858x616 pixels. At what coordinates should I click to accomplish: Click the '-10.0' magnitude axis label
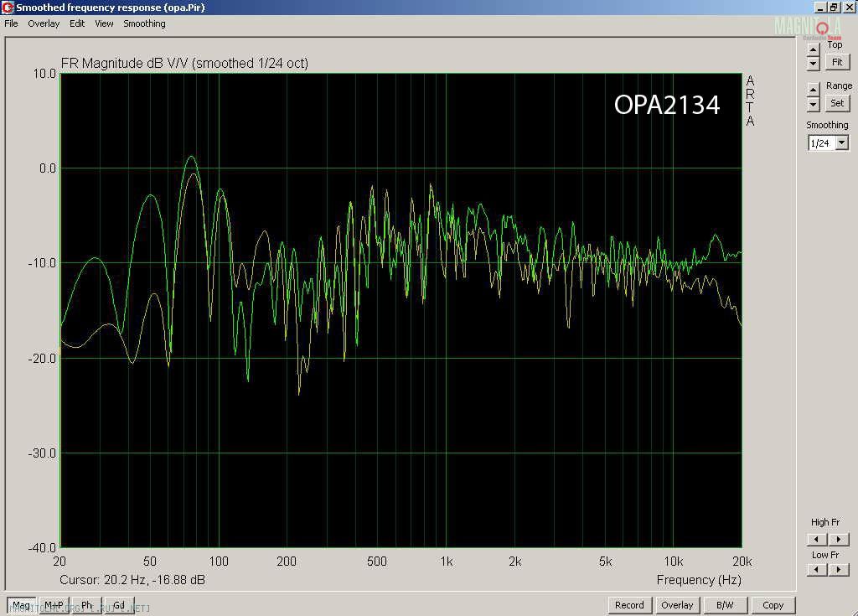click(42, 263)
